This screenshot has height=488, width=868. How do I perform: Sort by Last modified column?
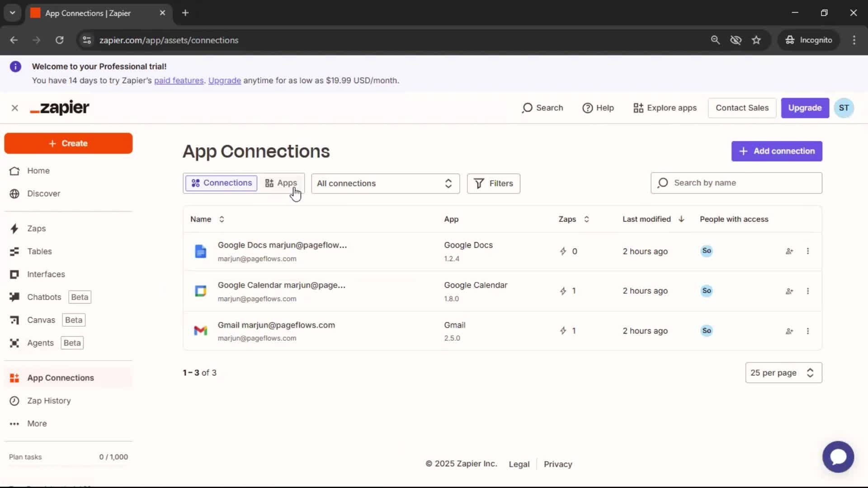(x=653, y=219)
